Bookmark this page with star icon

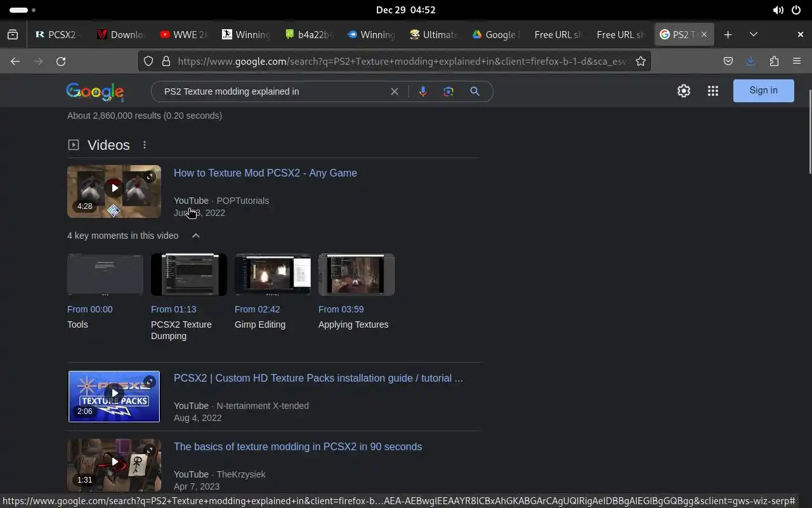coord(641,61)
